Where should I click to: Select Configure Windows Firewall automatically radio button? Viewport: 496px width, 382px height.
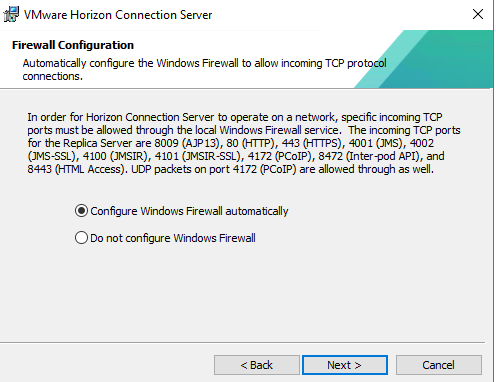click(81, 211)
